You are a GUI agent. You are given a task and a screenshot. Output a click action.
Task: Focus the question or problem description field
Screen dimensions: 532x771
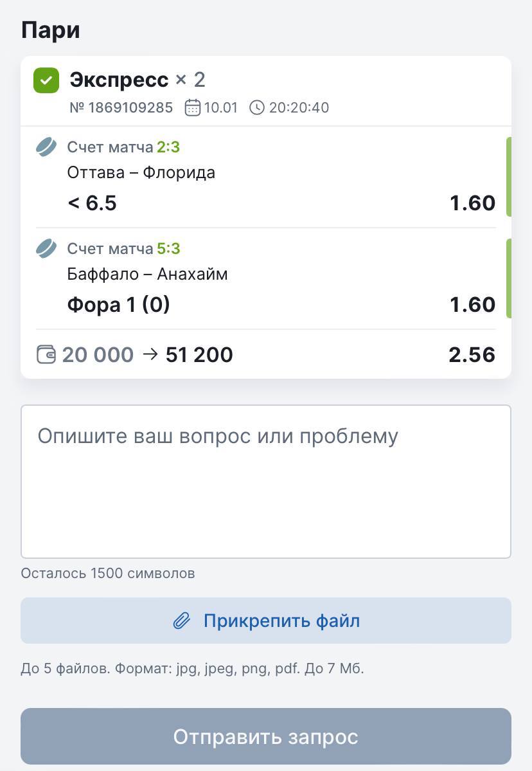pyautogui.click(x=266, y=481)
